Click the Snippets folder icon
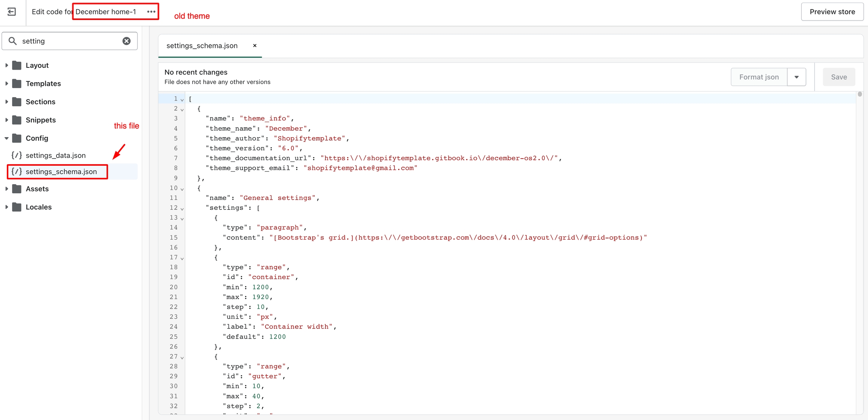 click(17, 120)
